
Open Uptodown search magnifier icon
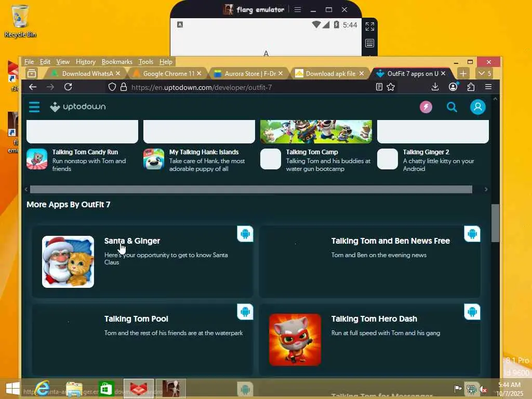(x=451, y=107)
